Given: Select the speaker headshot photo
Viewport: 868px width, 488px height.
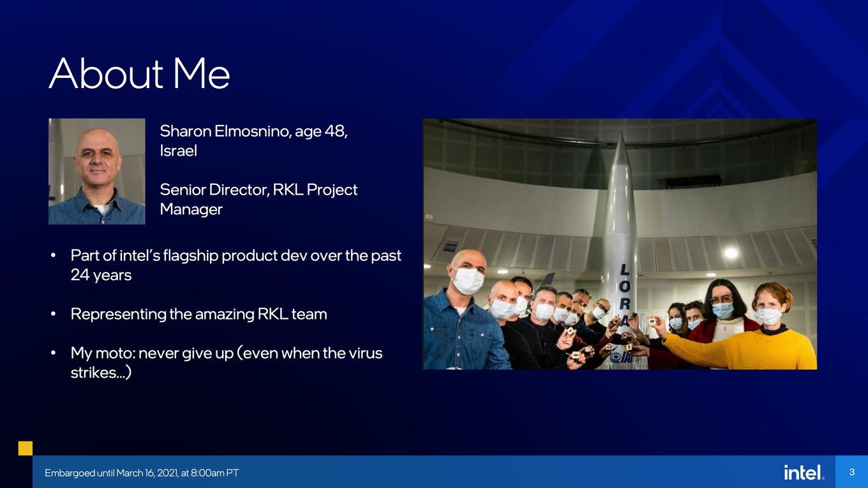Looking at the screenshot, I should pos(97,171).
